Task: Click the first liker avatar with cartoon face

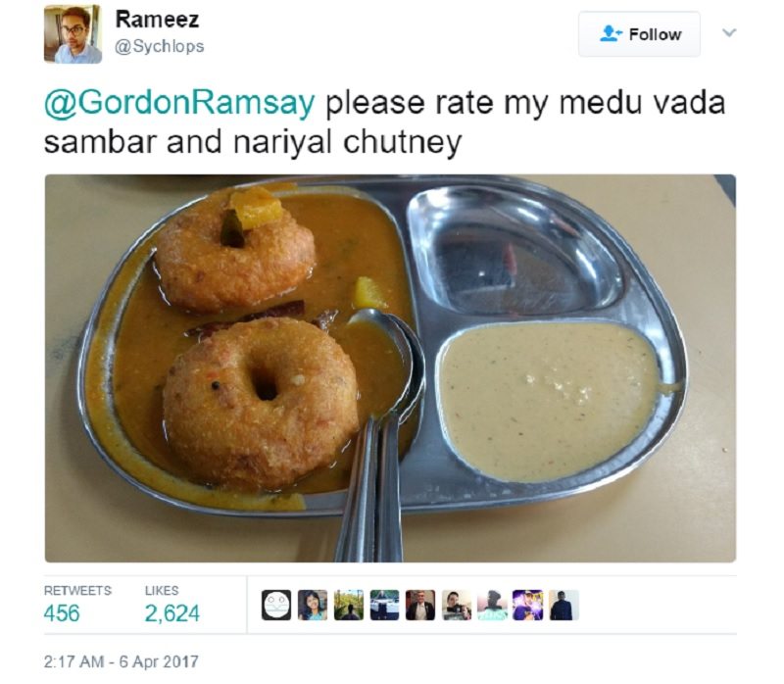Action: pos(276,605)
